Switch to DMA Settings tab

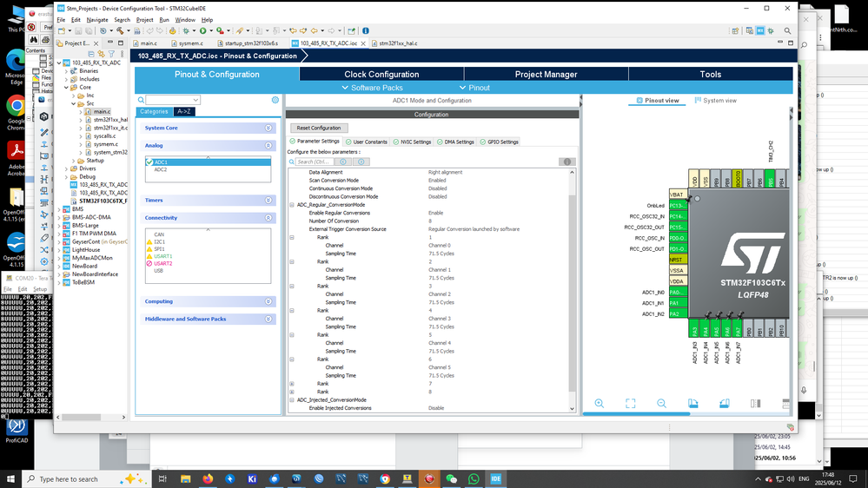click(455, 142)
